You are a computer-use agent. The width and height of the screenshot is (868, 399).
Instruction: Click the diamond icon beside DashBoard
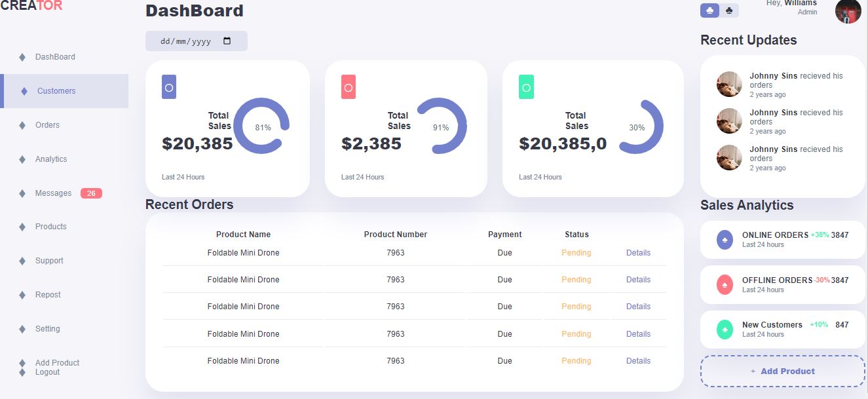pos(22,57)
